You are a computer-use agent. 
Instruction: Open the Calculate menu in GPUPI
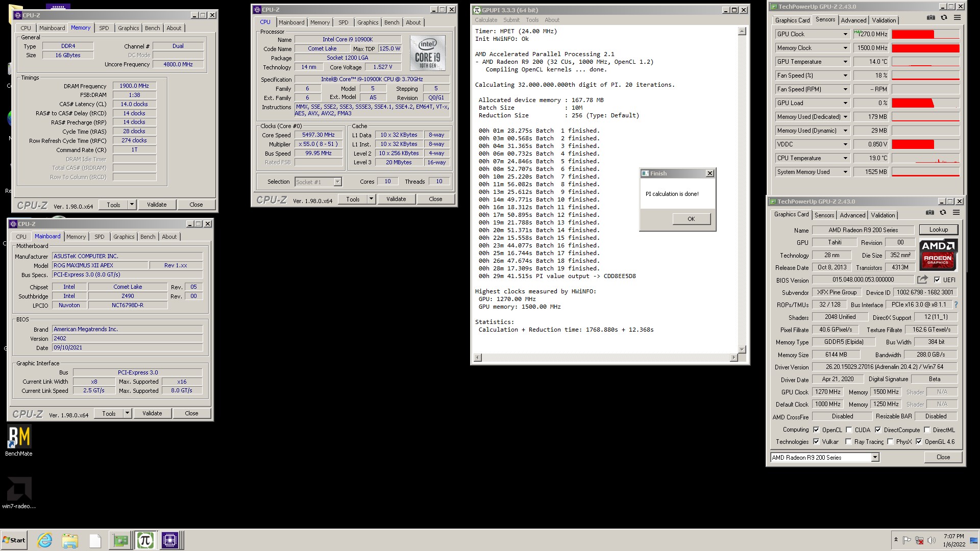[x=486, y=20]
